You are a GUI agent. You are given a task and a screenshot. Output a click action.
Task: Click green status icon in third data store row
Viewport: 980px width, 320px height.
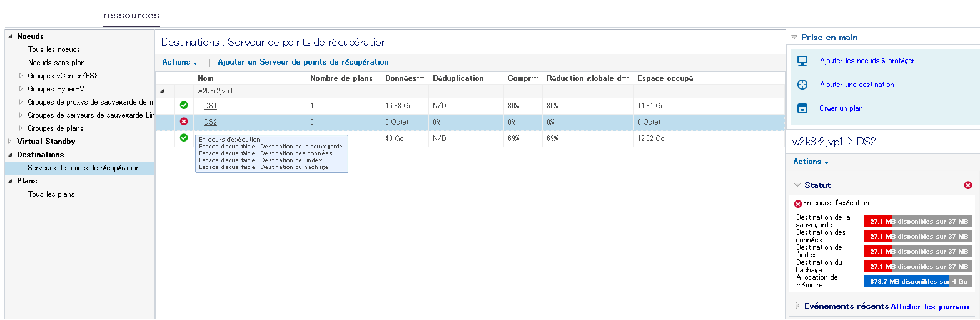pos(184,138)
